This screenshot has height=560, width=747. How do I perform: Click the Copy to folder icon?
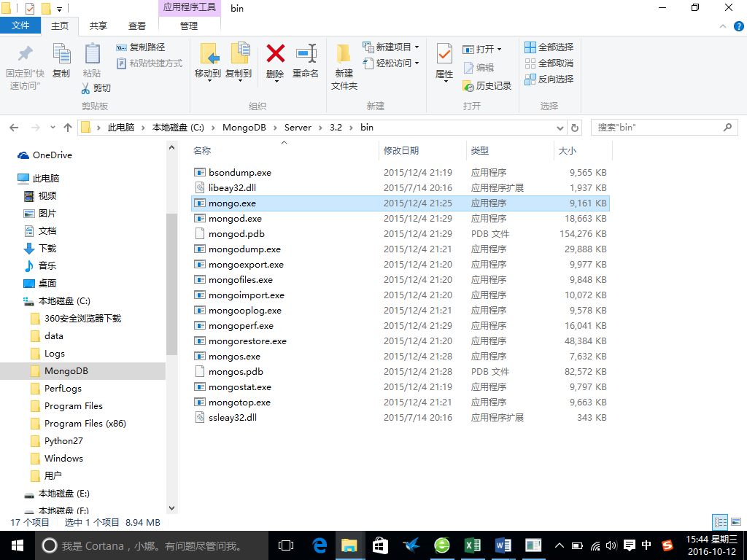click(239, 53)
